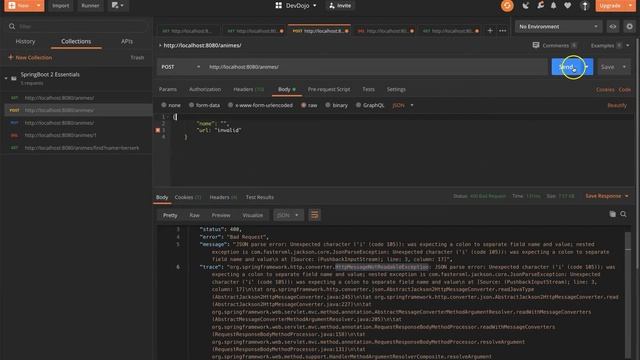Open the wrench settings icon

[540, 6]
